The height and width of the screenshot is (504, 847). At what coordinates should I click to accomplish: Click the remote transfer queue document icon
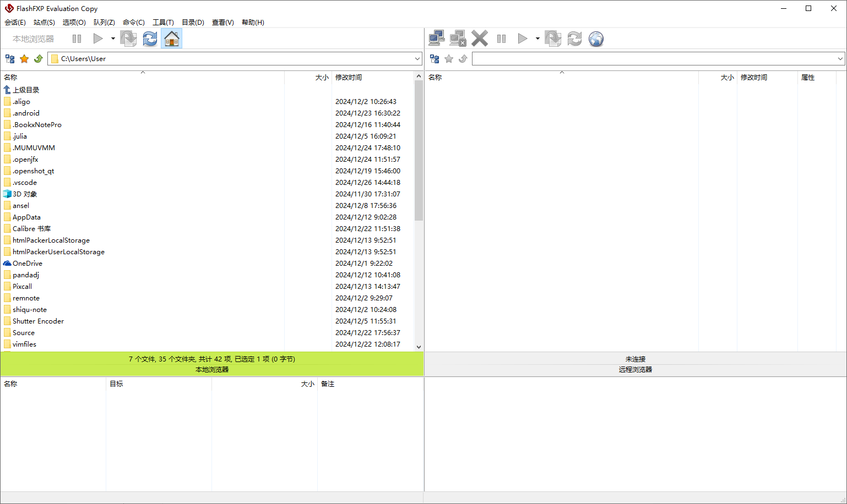553,39
